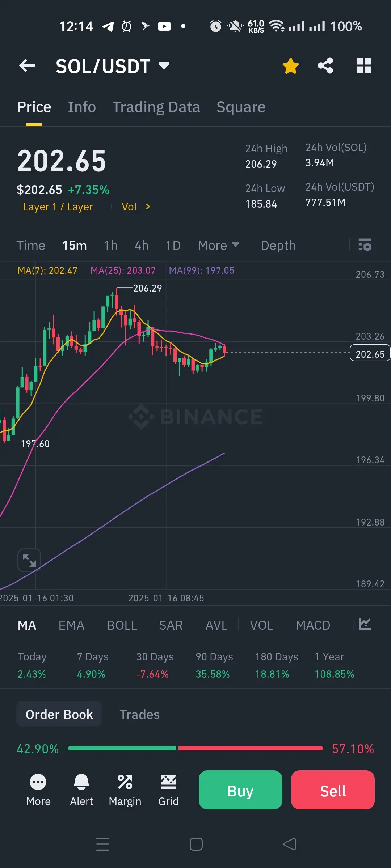Tap the 24h Low 185.84 value
Image resolution: width=391 pixels, height=868 pixels.
click(261, 204)
